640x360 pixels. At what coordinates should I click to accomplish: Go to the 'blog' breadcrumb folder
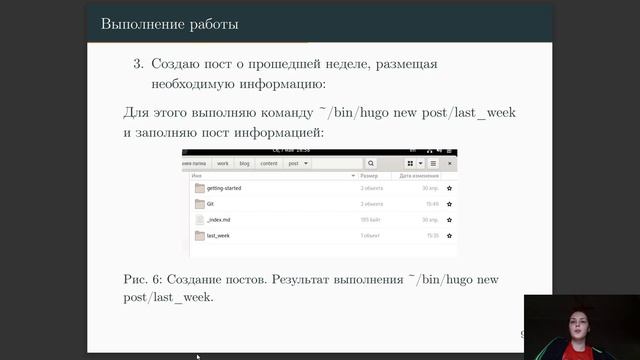[x=244, y=163]
